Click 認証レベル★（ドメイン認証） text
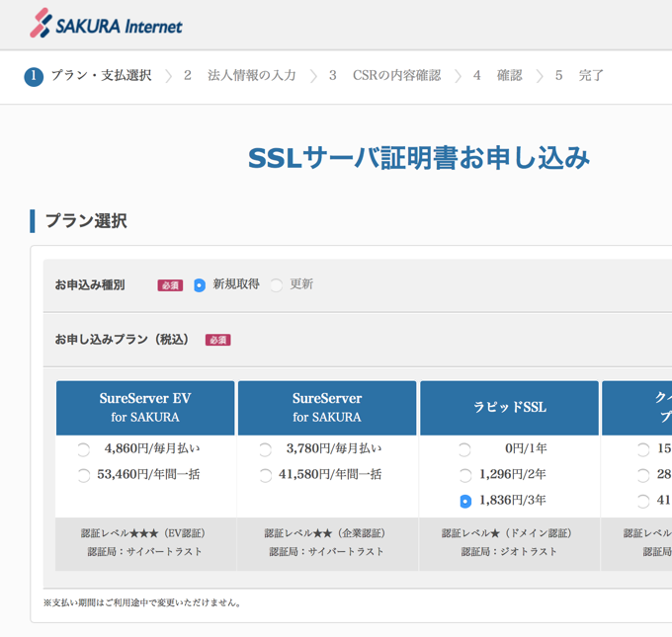The width and height of the screenshot is (672, 637). coord(507,533)
